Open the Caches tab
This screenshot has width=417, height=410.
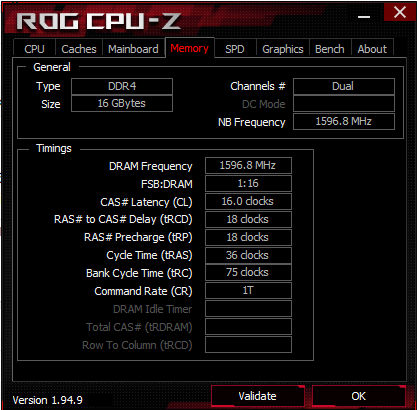pos(79,49)
